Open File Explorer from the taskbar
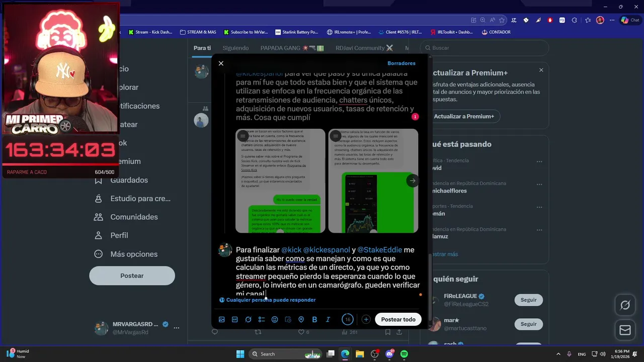The image size is (644, 362). pyautogui.click(x=360, y=354)
